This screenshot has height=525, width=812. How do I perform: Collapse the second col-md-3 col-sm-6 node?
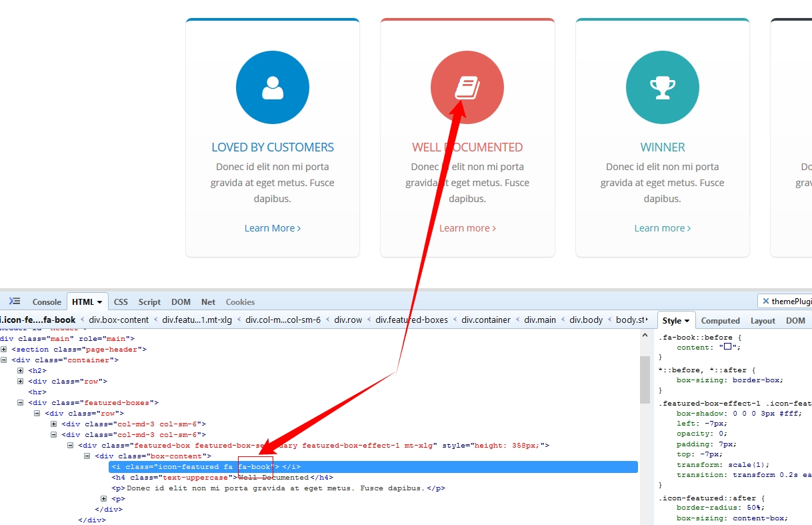pos(54,435)
